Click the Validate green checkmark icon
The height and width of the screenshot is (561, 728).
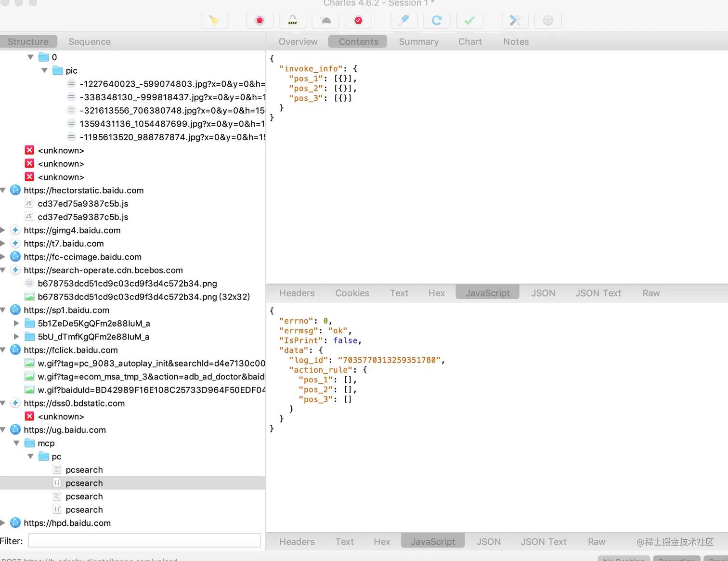469,21
